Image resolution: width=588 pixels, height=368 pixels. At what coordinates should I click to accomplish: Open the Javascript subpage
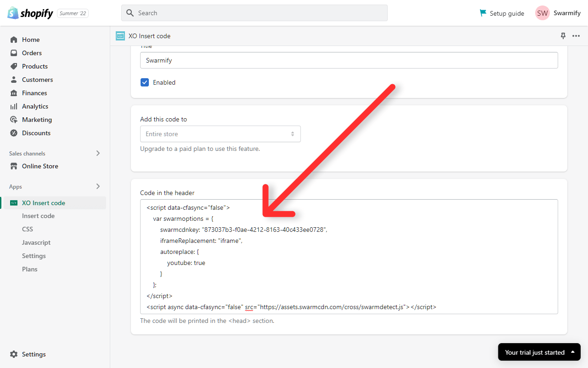[x=36, y=242]
